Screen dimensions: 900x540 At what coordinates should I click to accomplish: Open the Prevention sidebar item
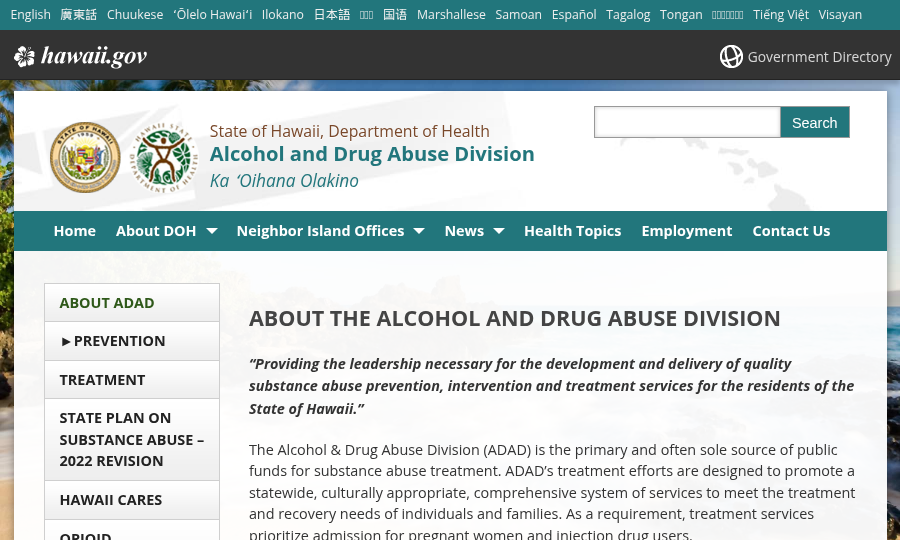click(132, 341)
